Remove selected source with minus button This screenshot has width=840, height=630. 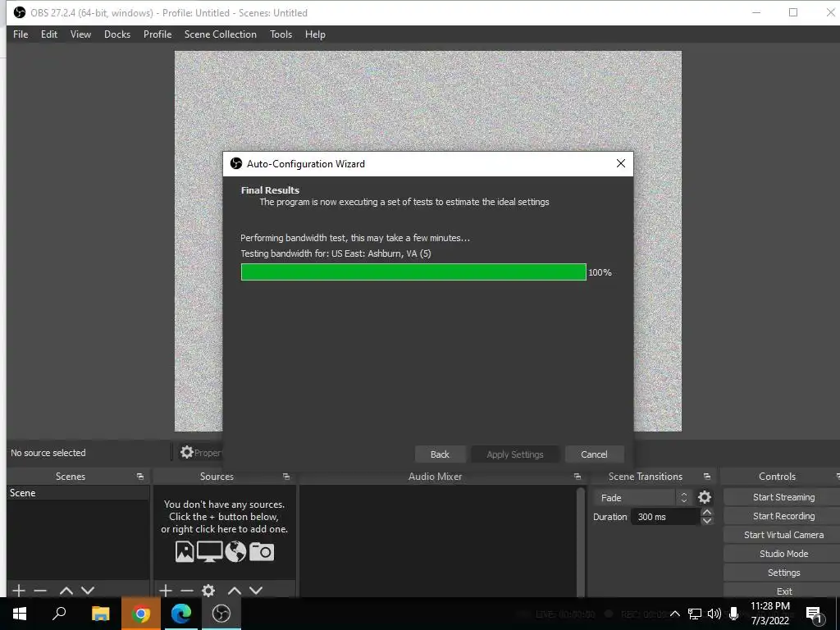186,591
